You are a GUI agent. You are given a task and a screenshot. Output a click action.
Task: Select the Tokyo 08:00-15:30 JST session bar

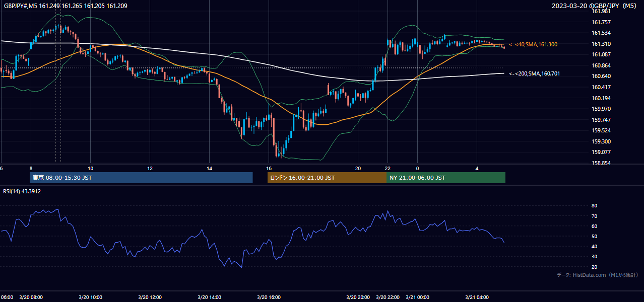[x=141, y=178]
